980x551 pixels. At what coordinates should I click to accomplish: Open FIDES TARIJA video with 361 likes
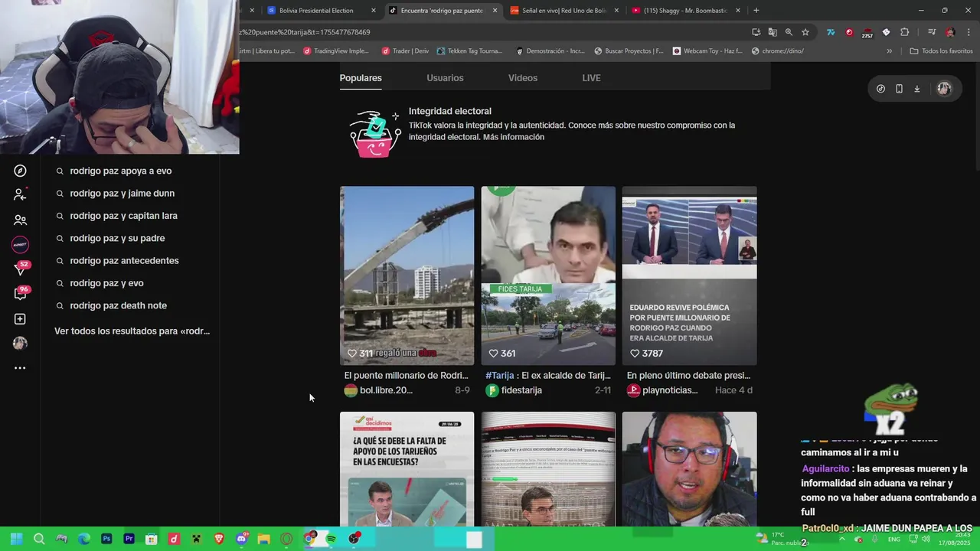tap(548, 275)
